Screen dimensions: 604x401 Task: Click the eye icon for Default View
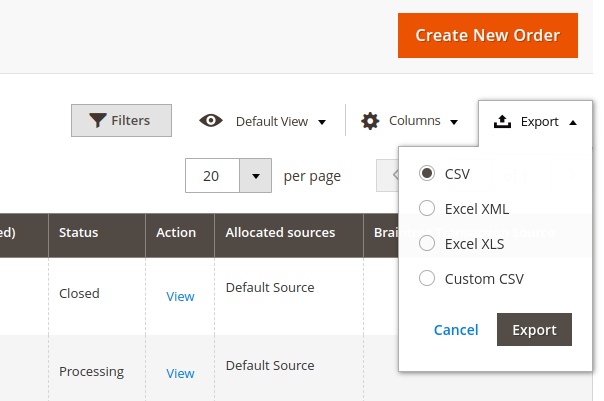[211, 121]
